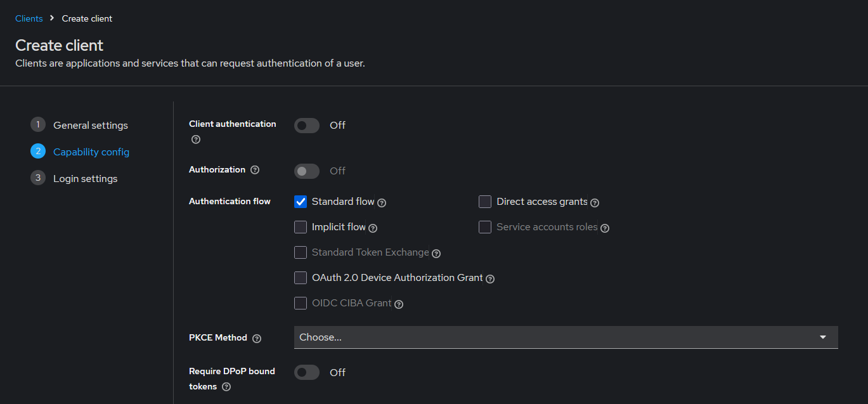This screenshot has width=868, height=404.
Task: Show help for Implicit flow
Action: tap(373, 228)
